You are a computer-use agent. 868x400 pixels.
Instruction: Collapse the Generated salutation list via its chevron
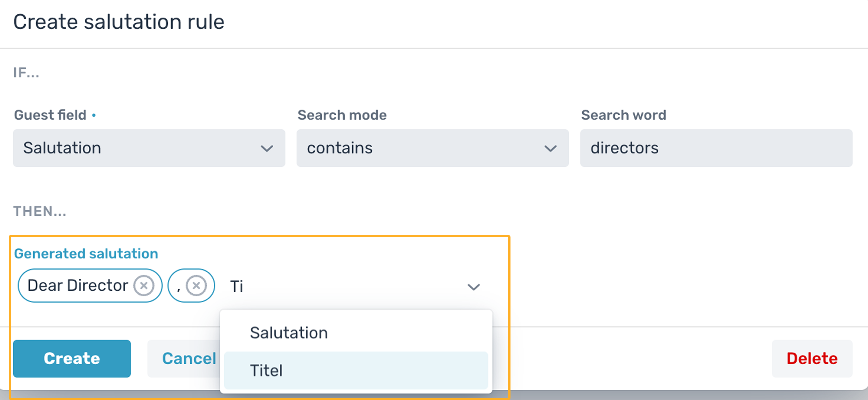[473, 287]
